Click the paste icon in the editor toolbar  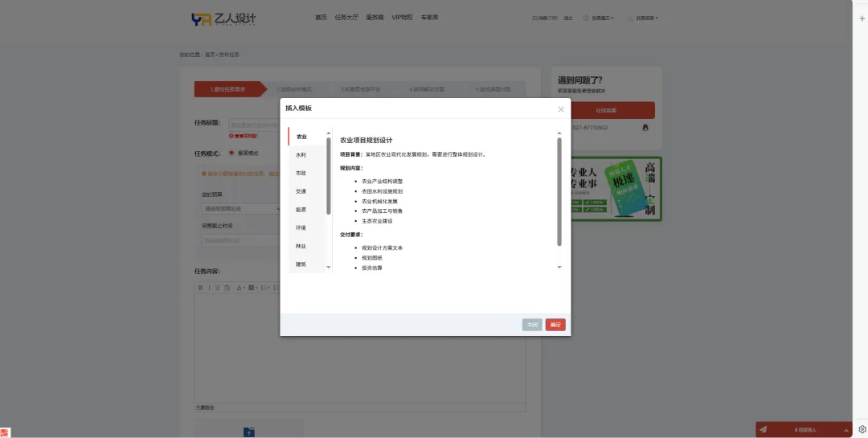[227, 288]
